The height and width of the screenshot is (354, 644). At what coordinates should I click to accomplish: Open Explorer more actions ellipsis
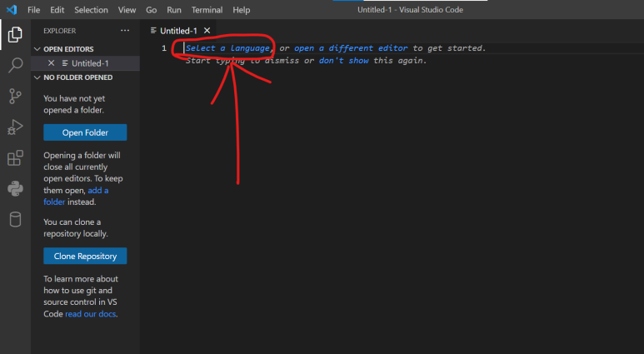pos(125,30)
